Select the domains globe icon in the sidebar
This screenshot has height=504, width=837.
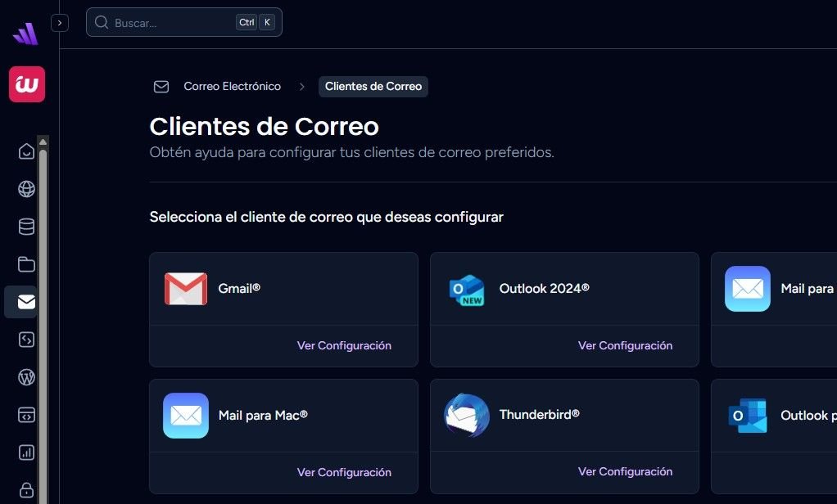click(25, 188)
